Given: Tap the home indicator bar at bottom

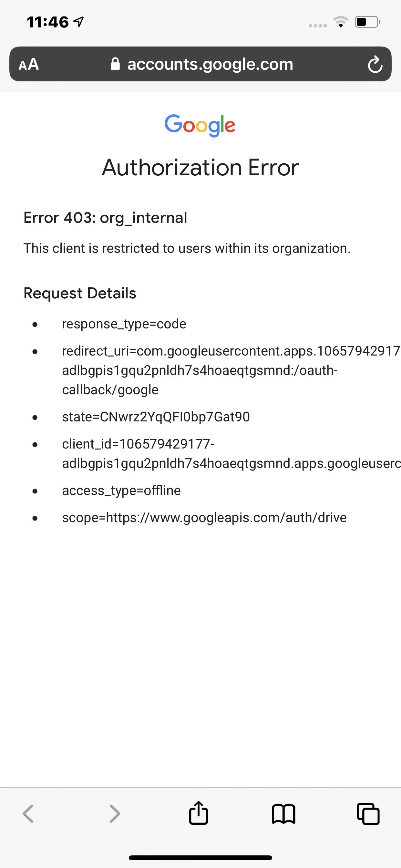Looking at the screenshot, I should click(x=200, y=857).
